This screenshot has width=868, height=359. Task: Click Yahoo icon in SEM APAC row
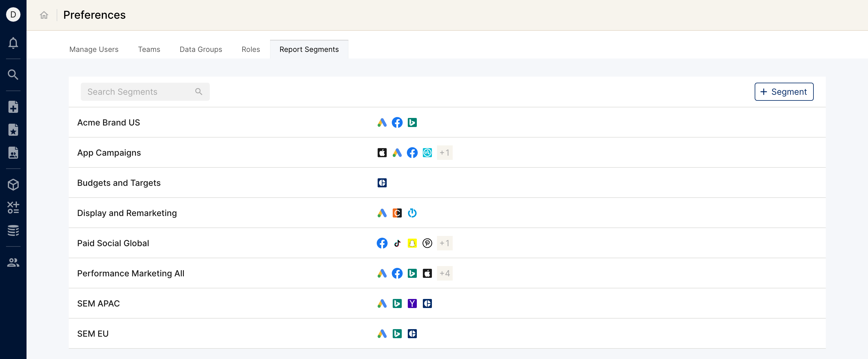[x=412, y=304]
